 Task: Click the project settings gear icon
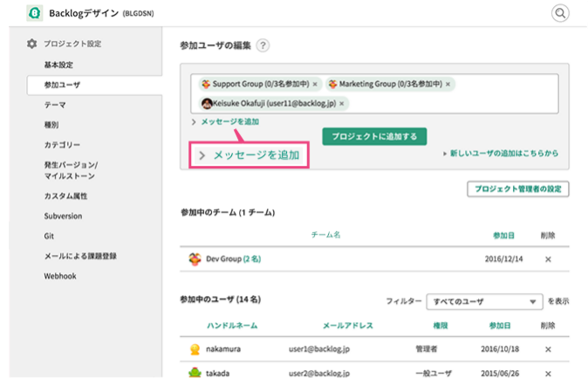click(x=32, y=44)
